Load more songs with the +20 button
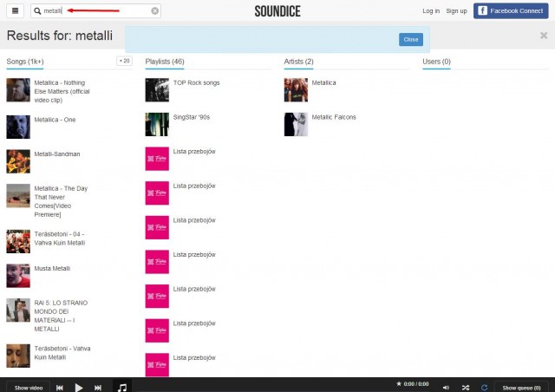This screenshot has width=555, height=392. pyautogui.click(x=124, y=61)
